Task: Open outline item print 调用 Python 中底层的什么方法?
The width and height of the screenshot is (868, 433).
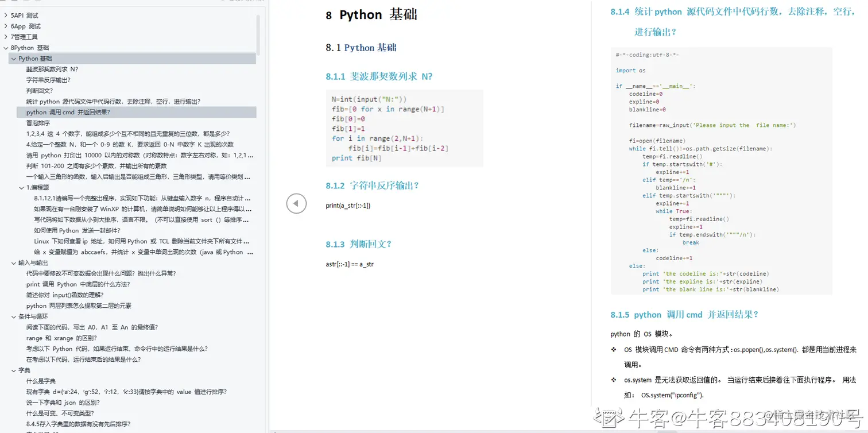Action: [78, 284]
